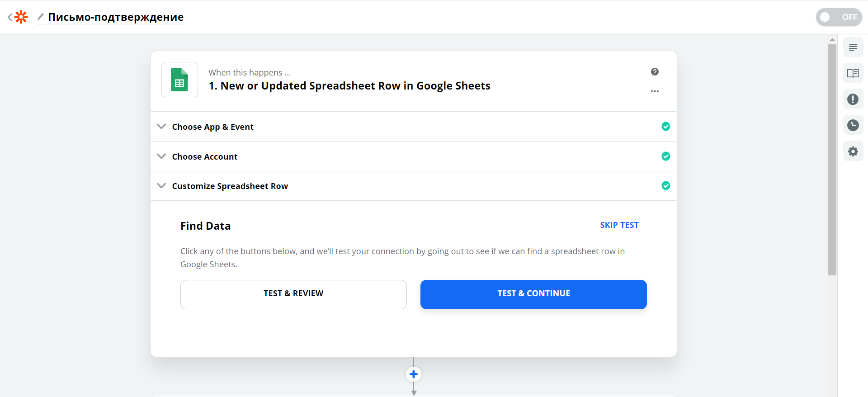Click the TEST & CONTINUE button
Screen dimensions: 868x397
pos(533,294)
